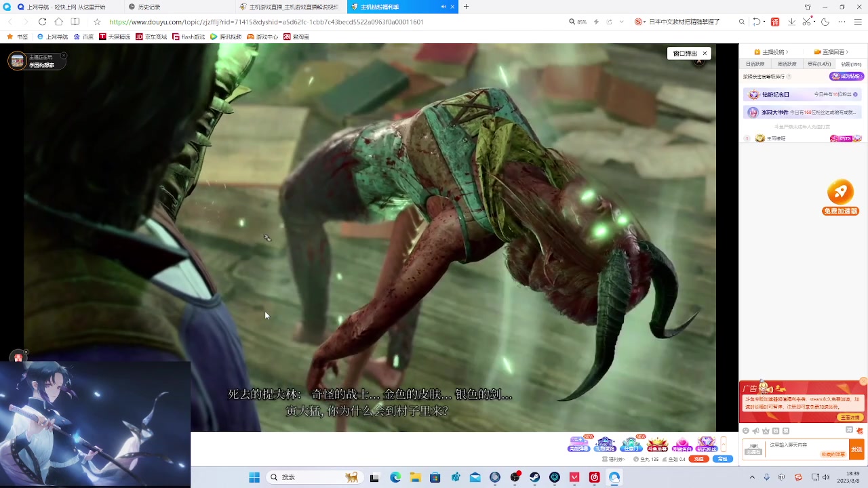Click the Windows taskbar search box

tap(313, 477)
